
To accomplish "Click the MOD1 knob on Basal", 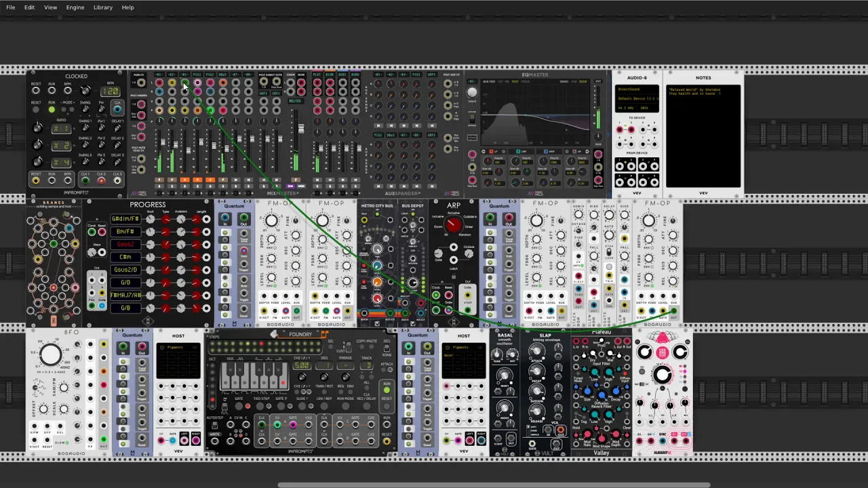I will tap(505, 375).
